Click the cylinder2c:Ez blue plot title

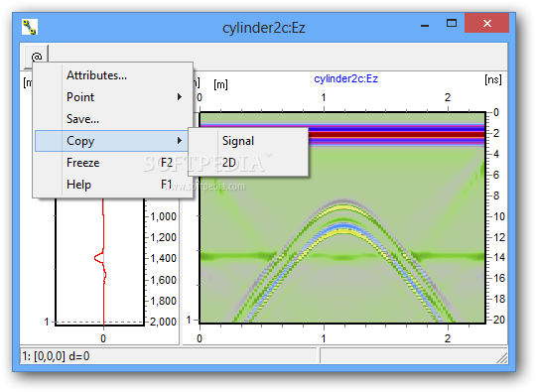coord(346,79)
